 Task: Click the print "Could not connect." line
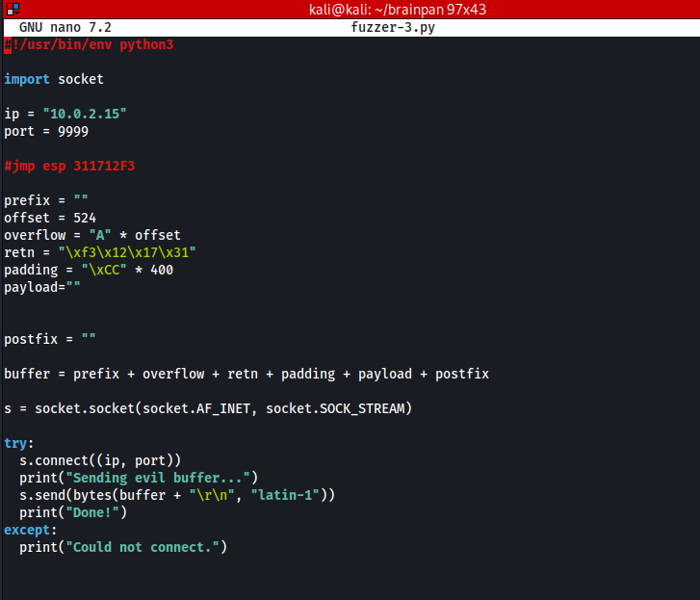coord(123,547)
